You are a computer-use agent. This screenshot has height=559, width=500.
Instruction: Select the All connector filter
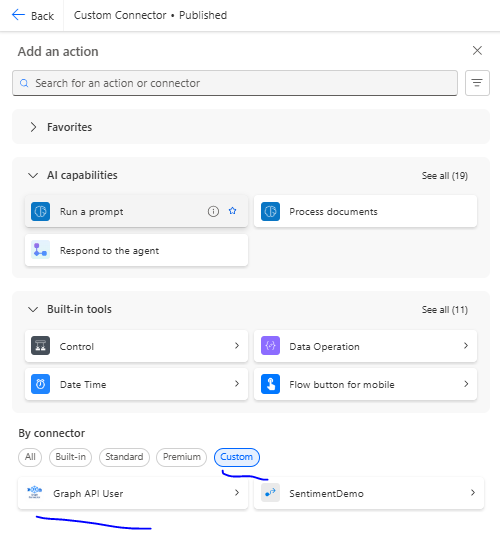tap(30, 457)
